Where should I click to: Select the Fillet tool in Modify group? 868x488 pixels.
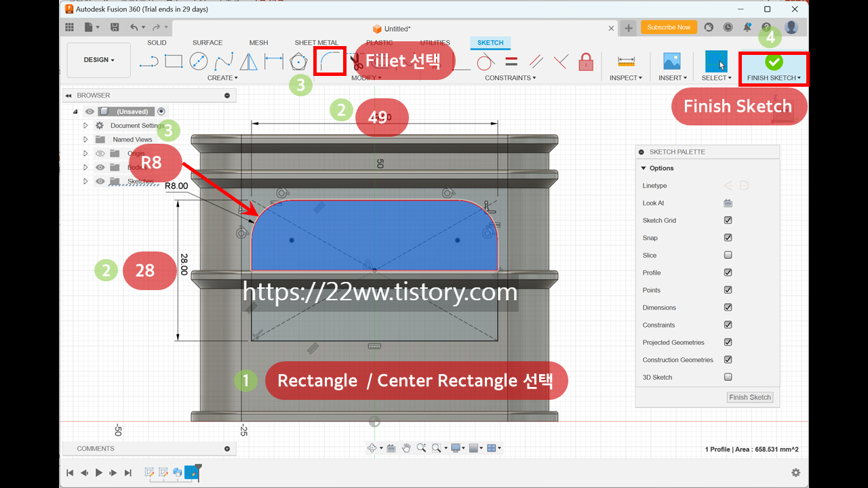point(330,61)
